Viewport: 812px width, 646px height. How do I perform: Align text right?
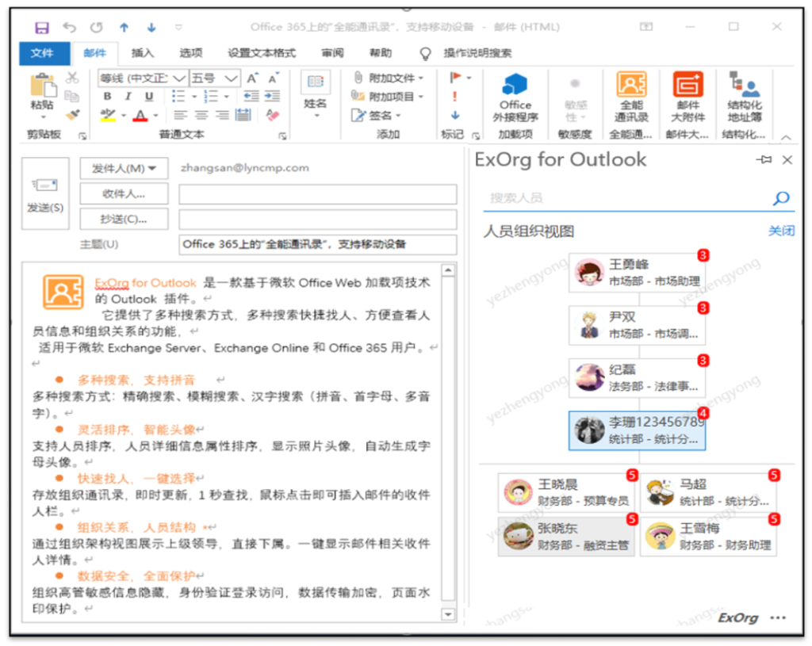222,115
